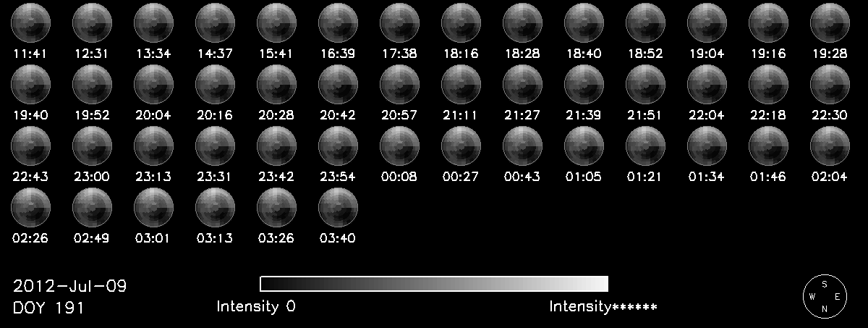Click the Intensity****** maximum label

(x=603, y=307)
